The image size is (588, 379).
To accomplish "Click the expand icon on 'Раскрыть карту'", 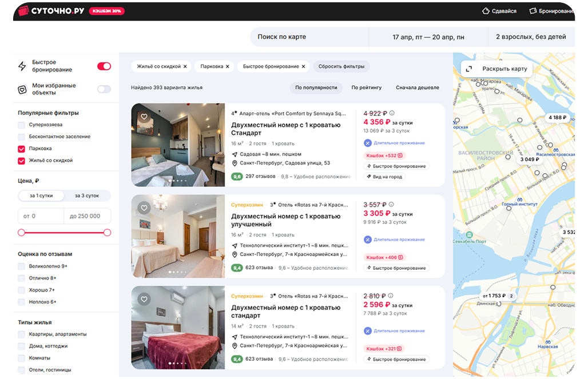I will (469, 69).
